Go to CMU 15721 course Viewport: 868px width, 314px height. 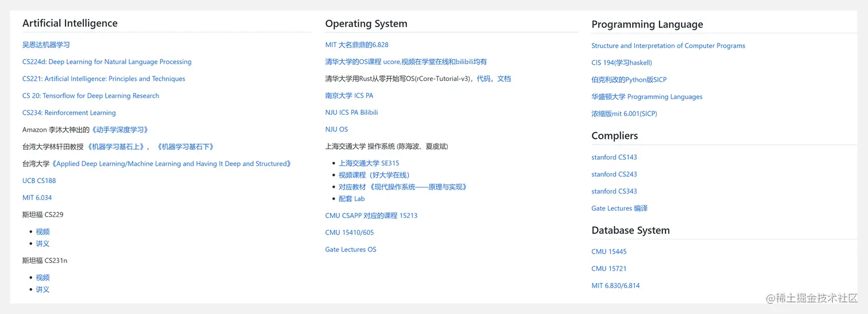pos(609,269)
